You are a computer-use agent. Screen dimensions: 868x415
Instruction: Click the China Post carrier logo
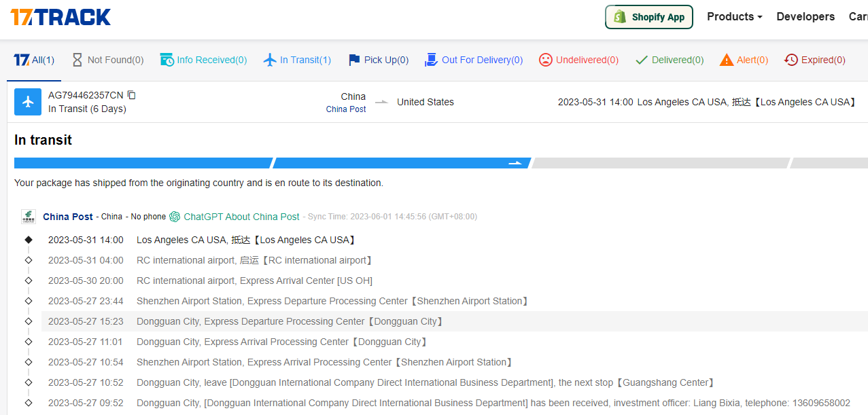(29, 217)
